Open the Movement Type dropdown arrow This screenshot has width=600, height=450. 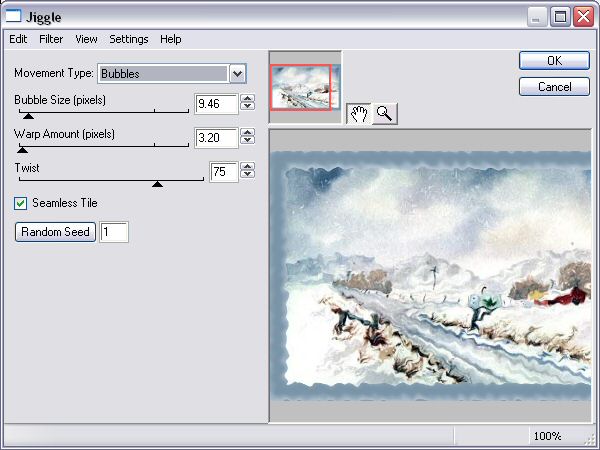(x=237, y=73)
